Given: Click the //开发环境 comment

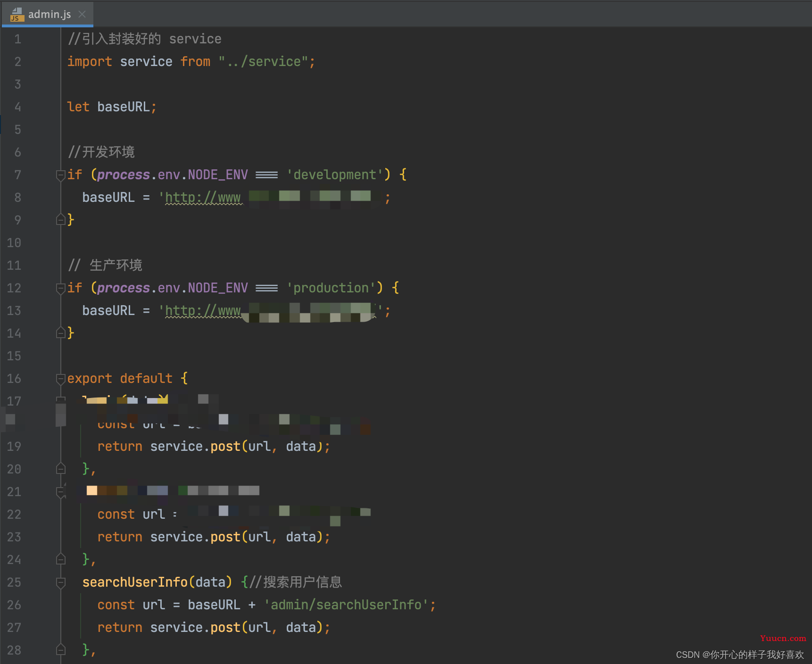Looking at the screenshot, I should [101, 152].
